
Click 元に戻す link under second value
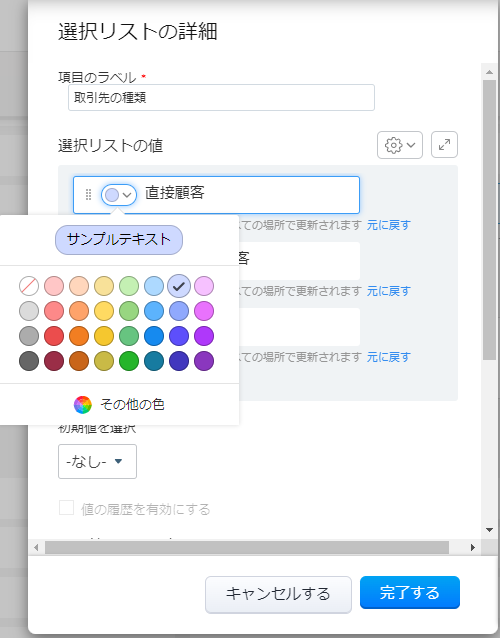pos(389,291)
